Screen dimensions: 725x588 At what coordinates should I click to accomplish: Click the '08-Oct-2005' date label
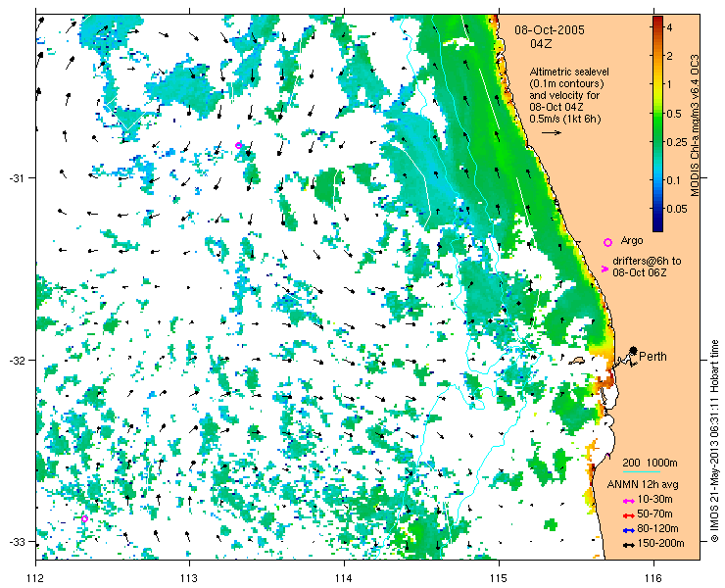tap(550, 30)
